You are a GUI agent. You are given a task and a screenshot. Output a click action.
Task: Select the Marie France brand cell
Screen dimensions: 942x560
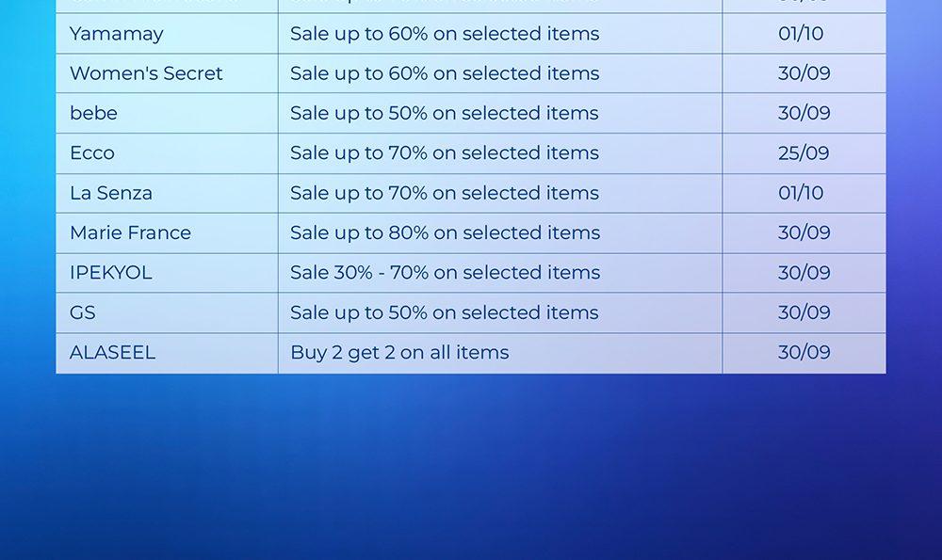(130, 232)
